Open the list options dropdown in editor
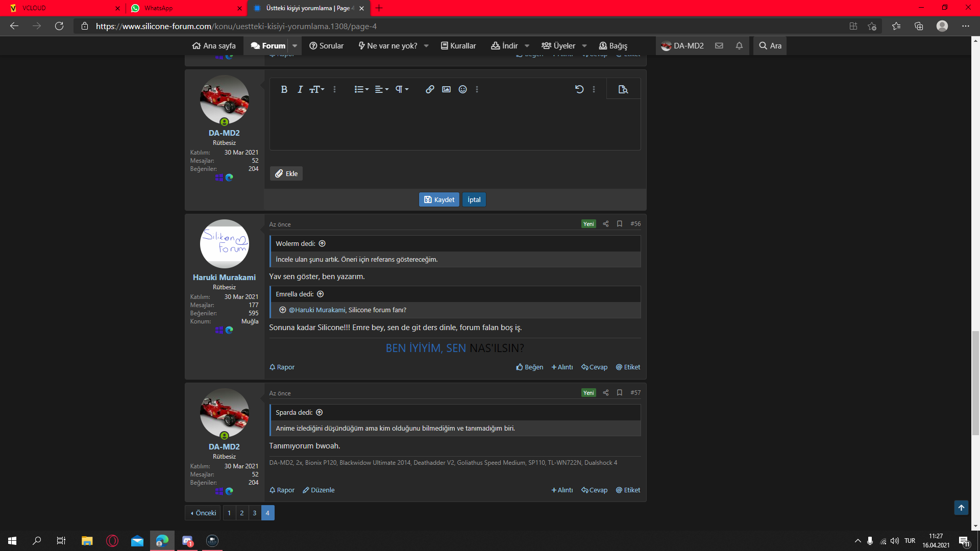980x551 pixels. click(x=361, y=89)
